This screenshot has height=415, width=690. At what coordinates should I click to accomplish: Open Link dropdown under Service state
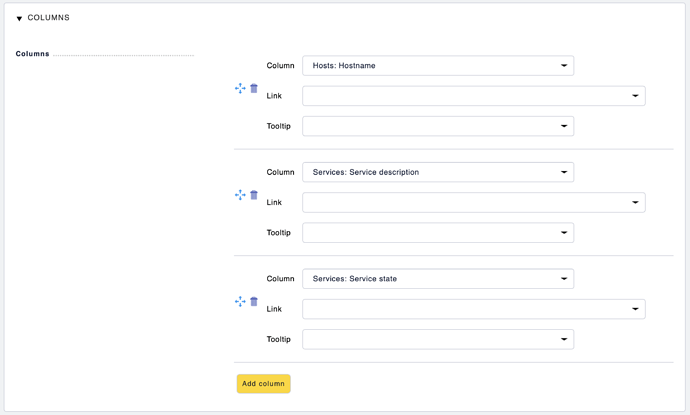[x=473, y=309]
